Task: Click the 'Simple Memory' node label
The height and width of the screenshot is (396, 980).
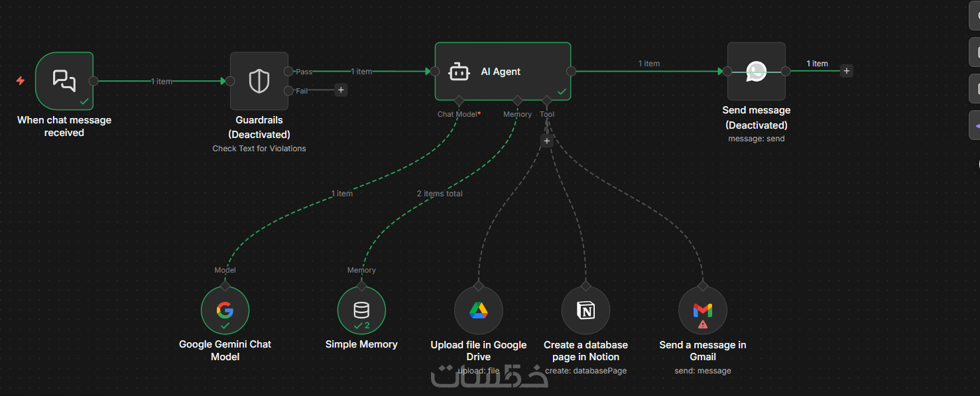Action: 361,344
